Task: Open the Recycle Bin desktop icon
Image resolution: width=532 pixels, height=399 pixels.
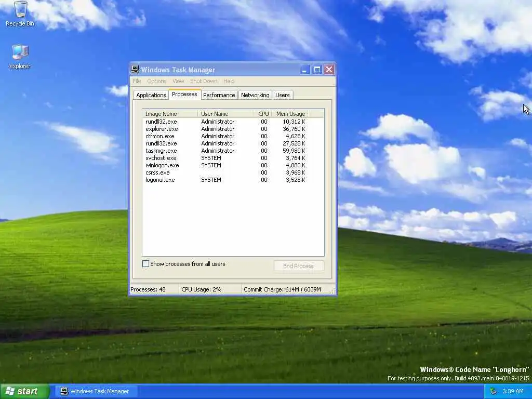Action: pyautogui.click(x=20, y=14)
